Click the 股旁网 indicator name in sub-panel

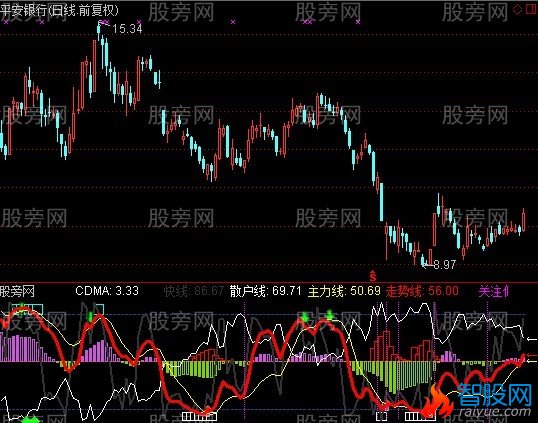[x=17, y=291]
